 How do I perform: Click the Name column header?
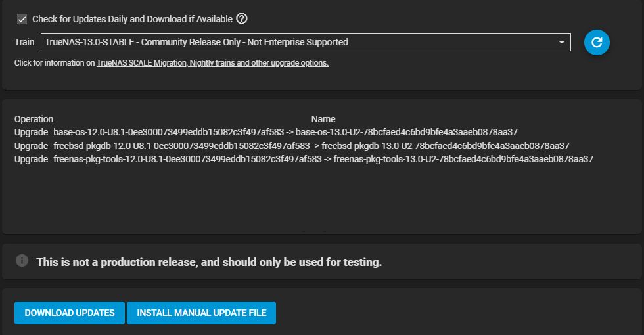point(323,119)
